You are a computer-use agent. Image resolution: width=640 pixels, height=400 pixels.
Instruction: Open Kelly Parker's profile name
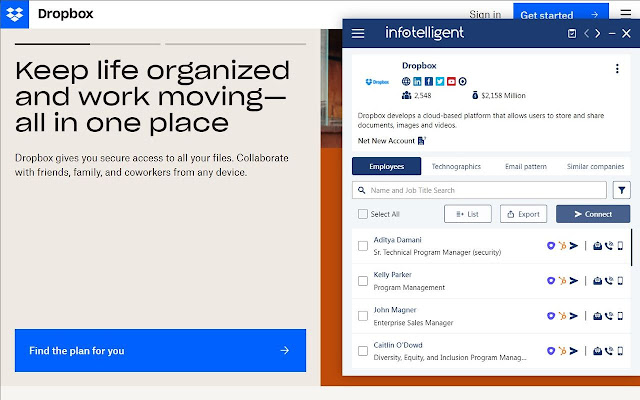[392, 275]
